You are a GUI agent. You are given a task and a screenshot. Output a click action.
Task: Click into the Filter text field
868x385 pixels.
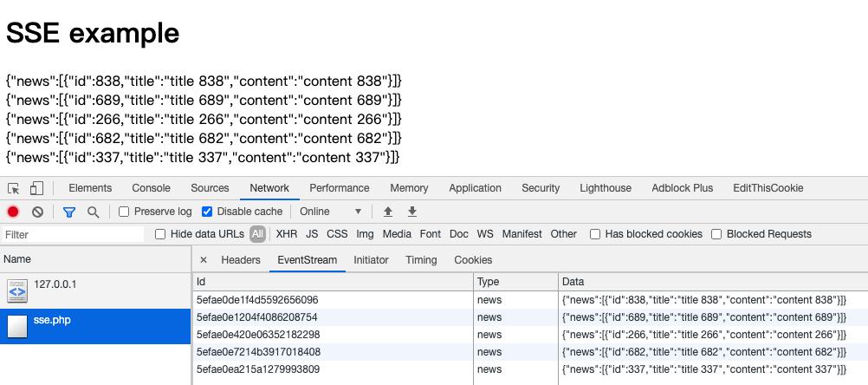click(x=73, y=235)
